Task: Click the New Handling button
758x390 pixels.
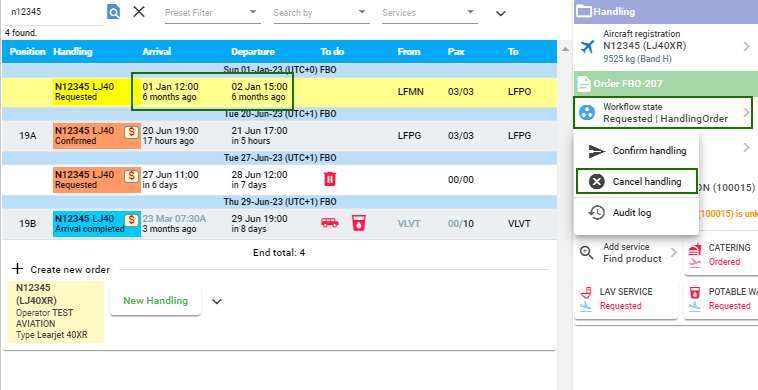Action: tap(155, 301)
